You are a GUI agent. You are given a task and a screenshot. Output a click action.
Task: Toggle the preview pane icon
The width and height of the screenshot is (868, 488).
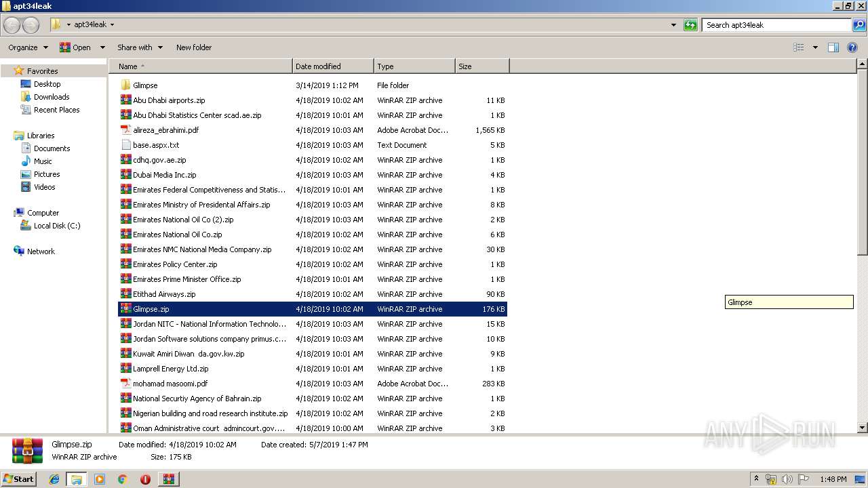pos(833,47)
